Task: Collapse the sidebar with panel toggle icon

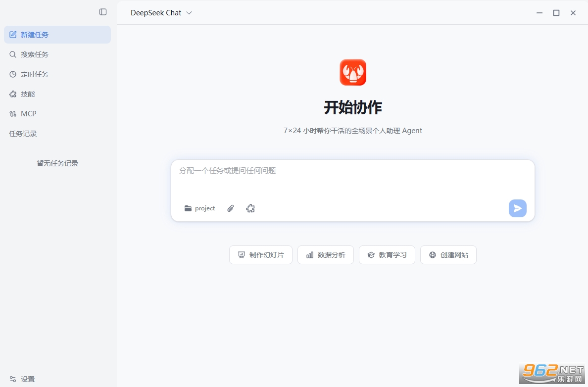Action: click(103, 12)
